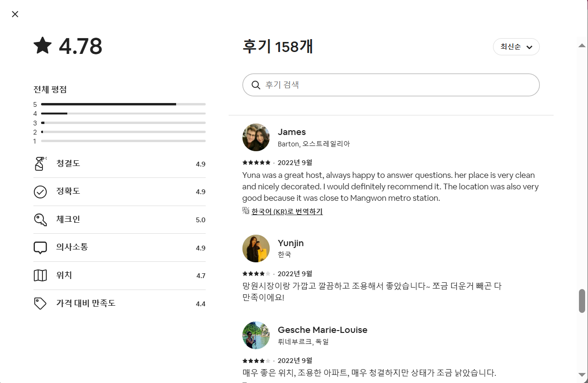This screenshot has width=588, height=383.
Task: Click reviewer name Gesche Marie-Louise
Action: click(x=322, y=330)
